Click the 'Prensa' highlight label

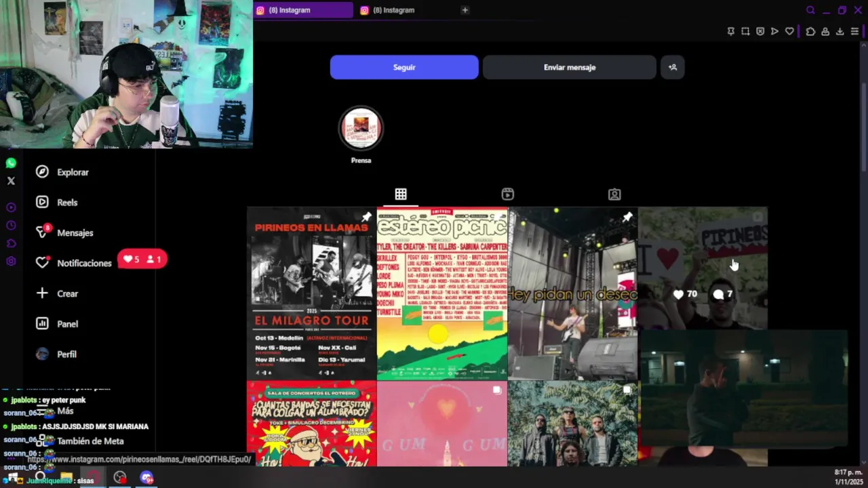tap(361, 161)
